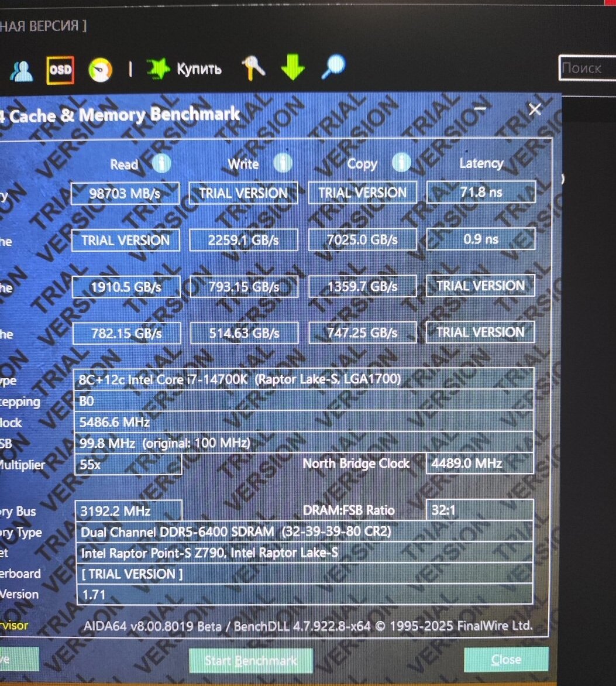The width and height of the screenshot is (616, 686).
Task: Click the info icon next to Read
Action: click(162, 163)
